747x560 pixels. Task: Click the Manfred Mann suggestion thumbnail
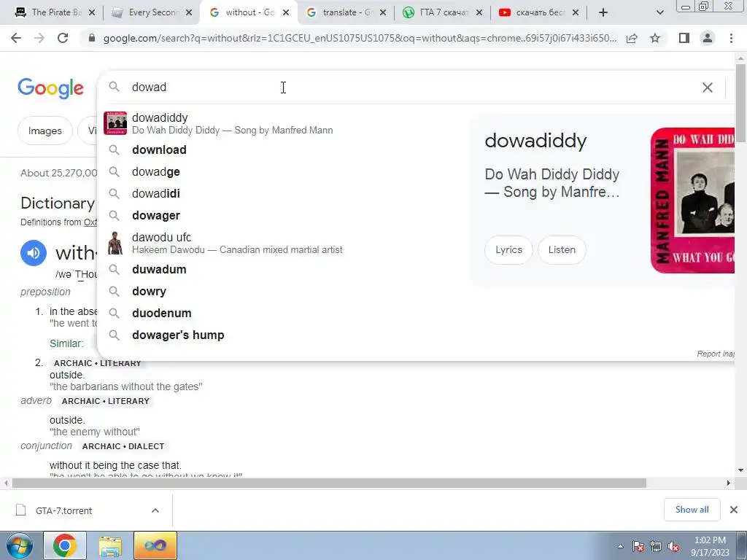[115, 123]
